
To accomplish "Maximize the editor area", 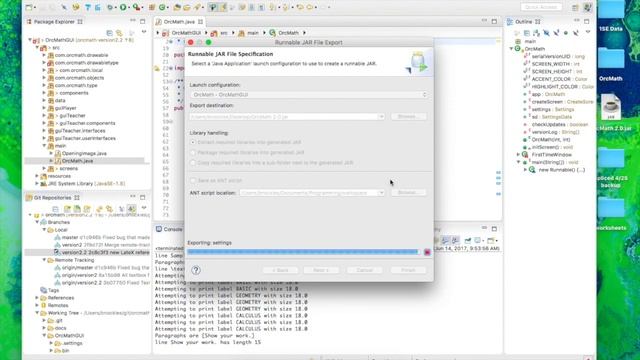I will pyautogui.click(x=494, y=21).
